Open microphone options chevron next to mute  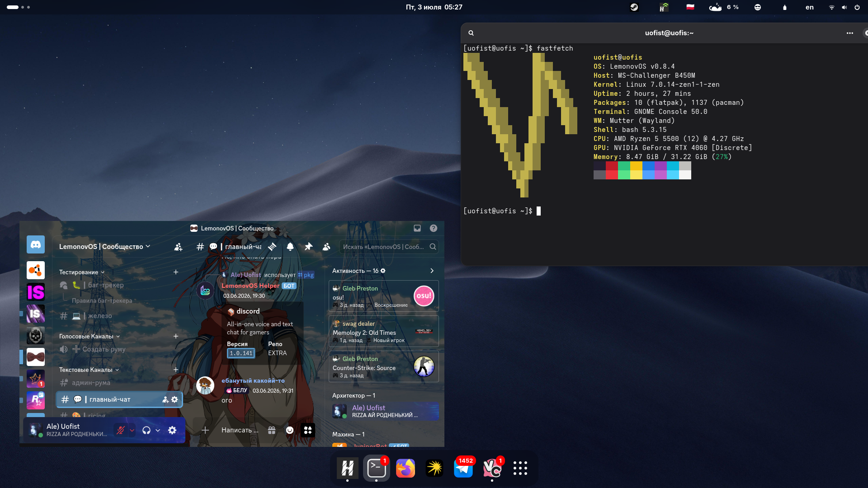(x=132, y=430)
